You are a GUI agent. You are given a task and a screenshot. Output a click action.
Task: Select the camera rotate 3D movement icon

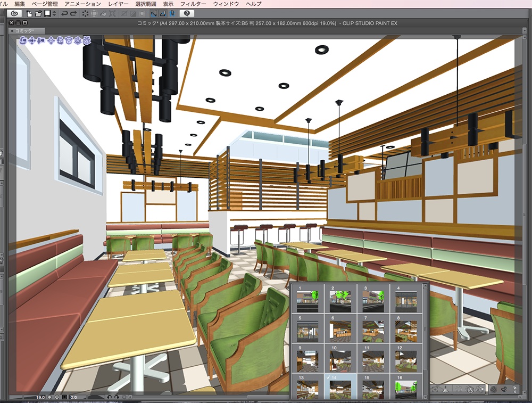tap(23, 41)
